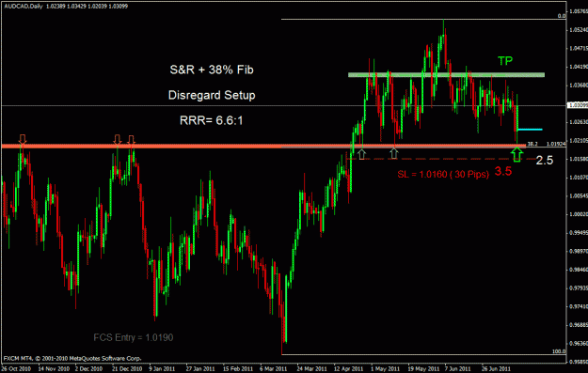
Task: Click the Fibonacci '0.0' level label
Action: [562, 16]
